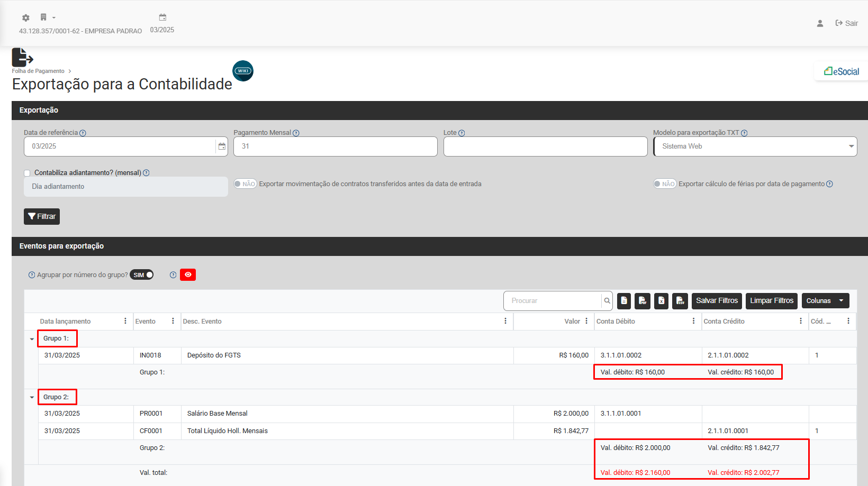Collapse the Grupo 1 rows

coord(32,339)
